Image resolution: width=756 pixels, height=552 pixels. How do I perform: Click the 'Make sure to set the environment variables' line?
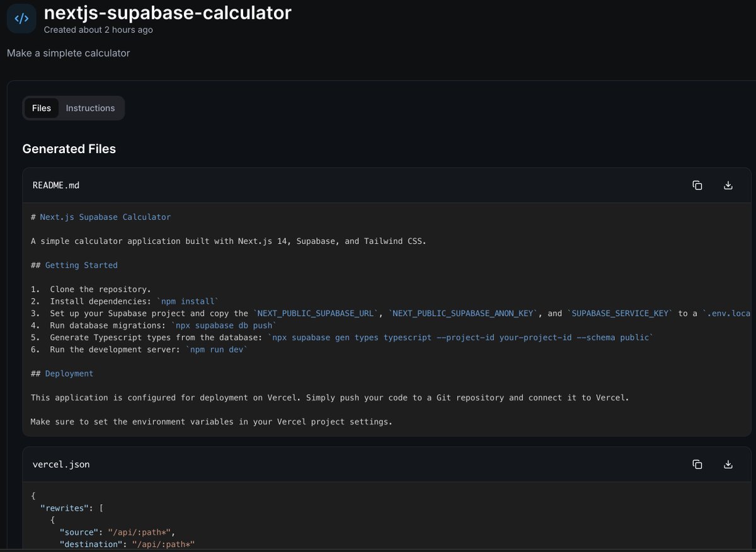point(211,422)
